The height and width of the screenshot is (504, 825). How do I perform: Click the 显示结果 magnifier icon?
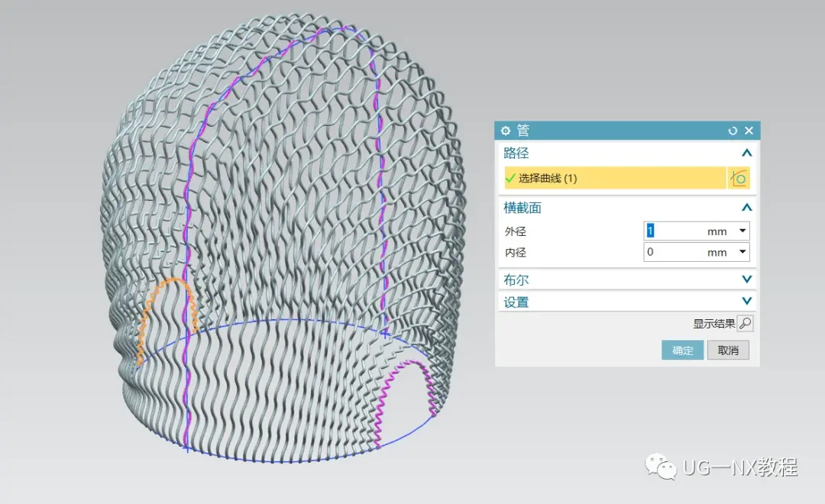click(745, 324)
